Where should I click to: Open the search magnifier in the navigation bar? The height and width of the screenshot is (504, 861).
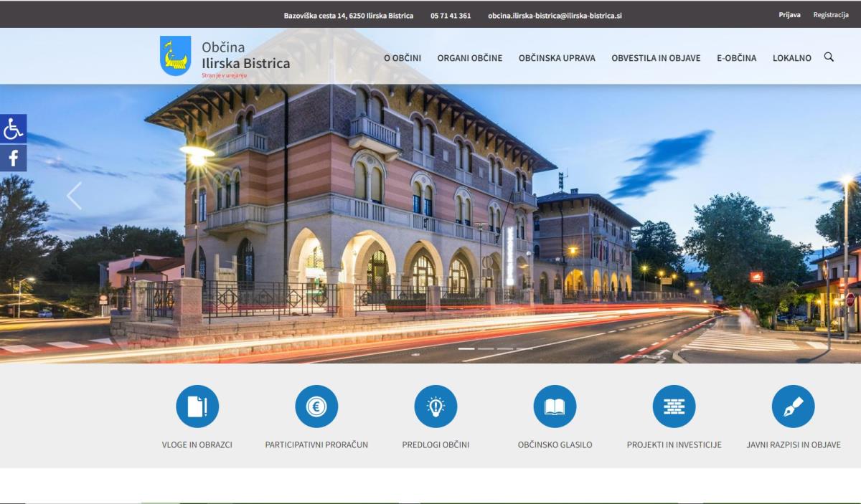pyautogui.click(x=829, y=57)
